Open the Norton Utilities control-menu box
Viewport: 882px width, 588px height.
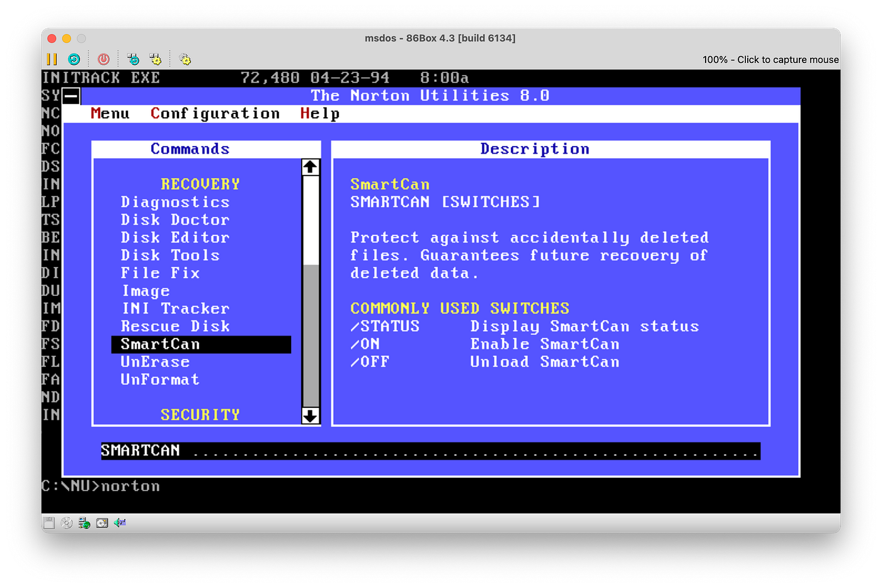coord(71,96)
